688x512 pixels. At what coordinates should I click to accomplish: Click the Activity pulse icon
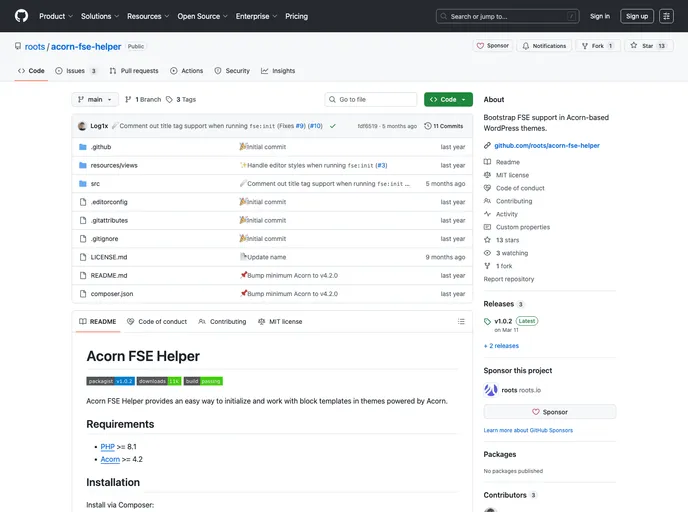(x=487, y=214)
